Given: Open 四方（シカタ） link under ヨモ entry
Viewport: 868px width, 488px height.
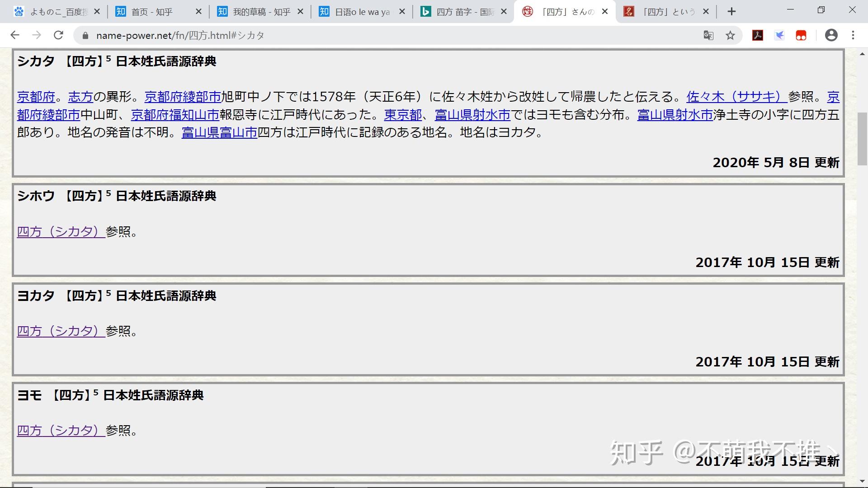Looking at the screenshot, I should coord(61,431).
